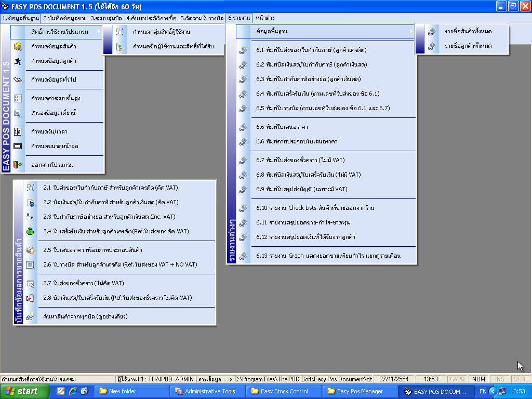
Task: Click the screen size monitor icon
Action: (x=18, y=146)
